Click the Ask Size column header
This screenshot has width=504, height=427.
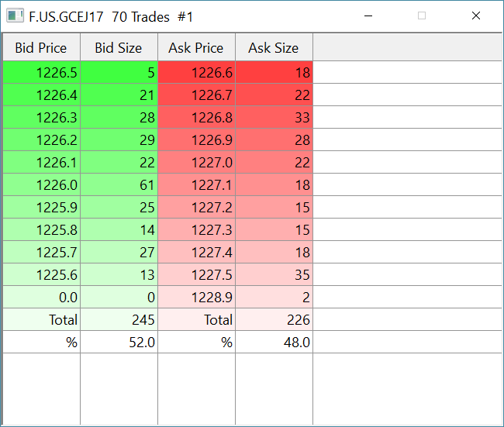click(x=274, y=47)
